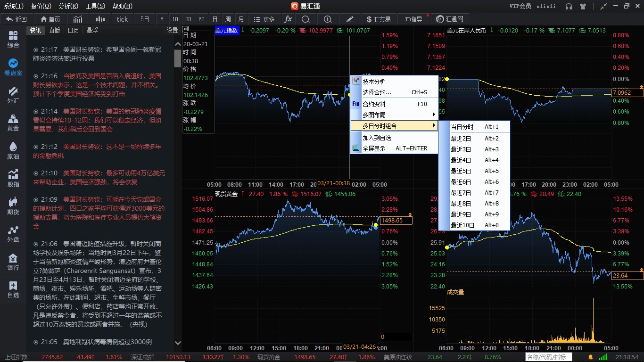
Task: Open the 银行 bank sidebar section
Action: [13, 262]
